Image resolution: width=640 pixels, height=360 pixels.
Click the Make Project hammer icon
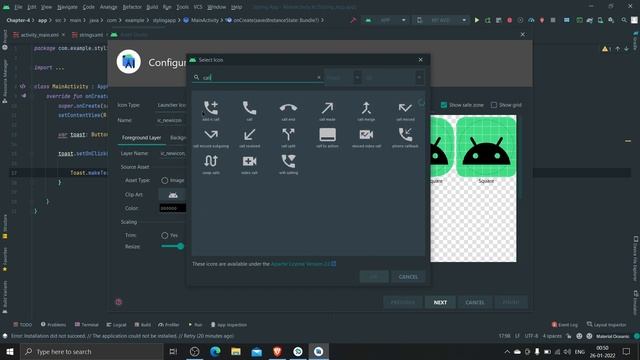353,20
